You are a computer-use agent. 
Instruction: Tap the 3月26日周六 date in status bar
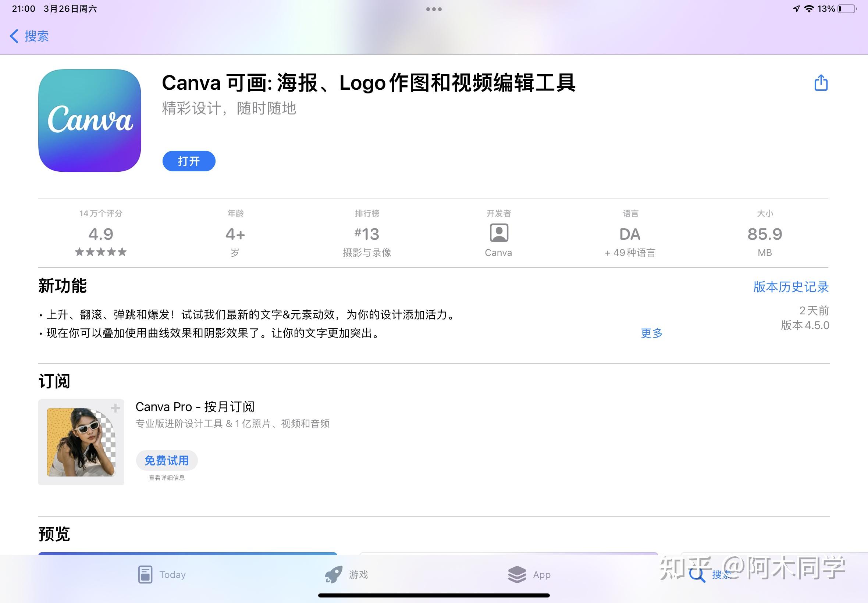(70, 9)
